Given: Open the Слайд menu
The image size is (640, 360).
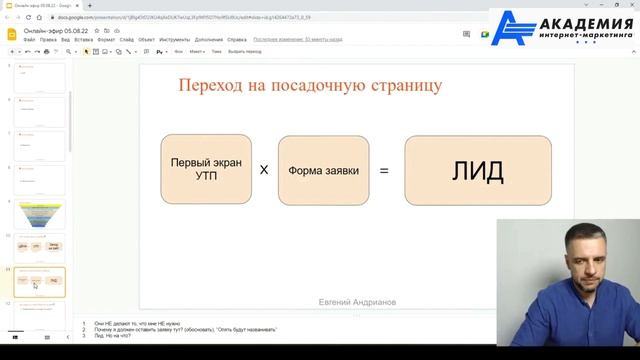Looking at the screenshot, I should click(127, 40).
